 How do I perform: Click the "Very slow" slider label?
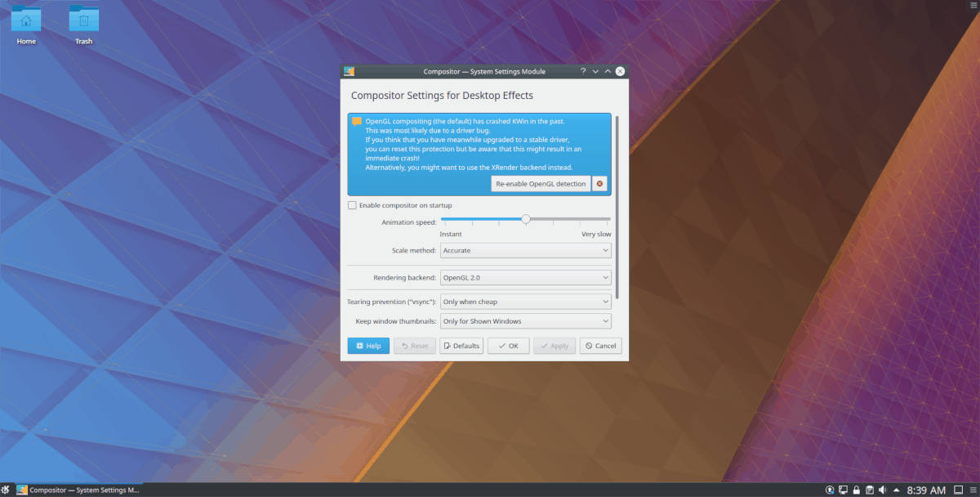click(x=596, y=234)
